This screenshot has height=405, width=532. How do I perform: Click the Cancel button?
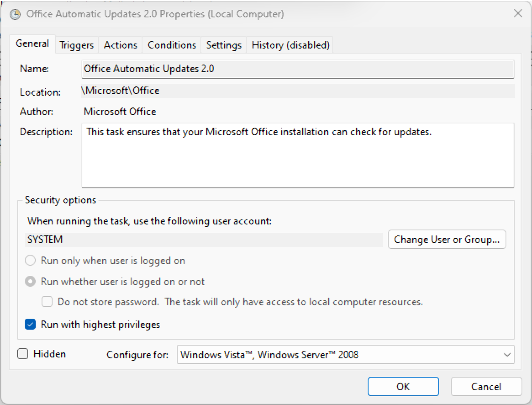[486, 386]
